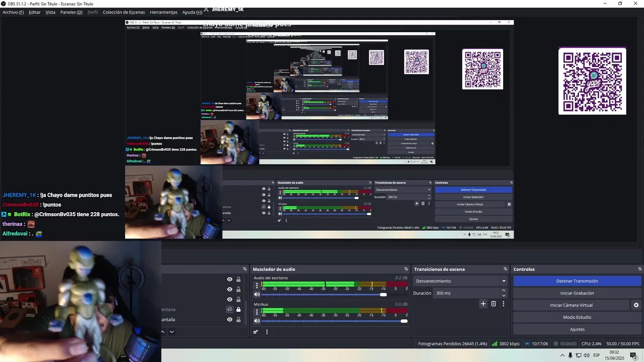Click the CPU: 2.4% status text

pyautogui.click(x=591, y=344)
